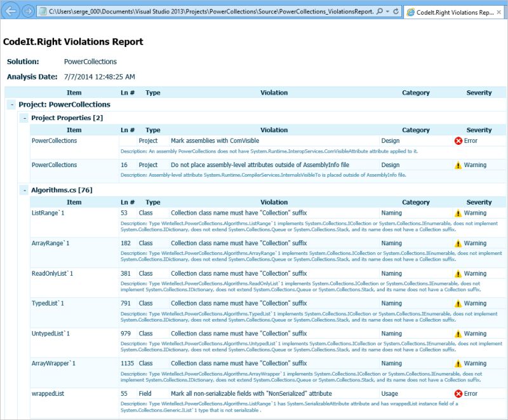Collapse the Project Properties [2] section
This screenshot has height=420, width=508.
click(x=25, y=118)
